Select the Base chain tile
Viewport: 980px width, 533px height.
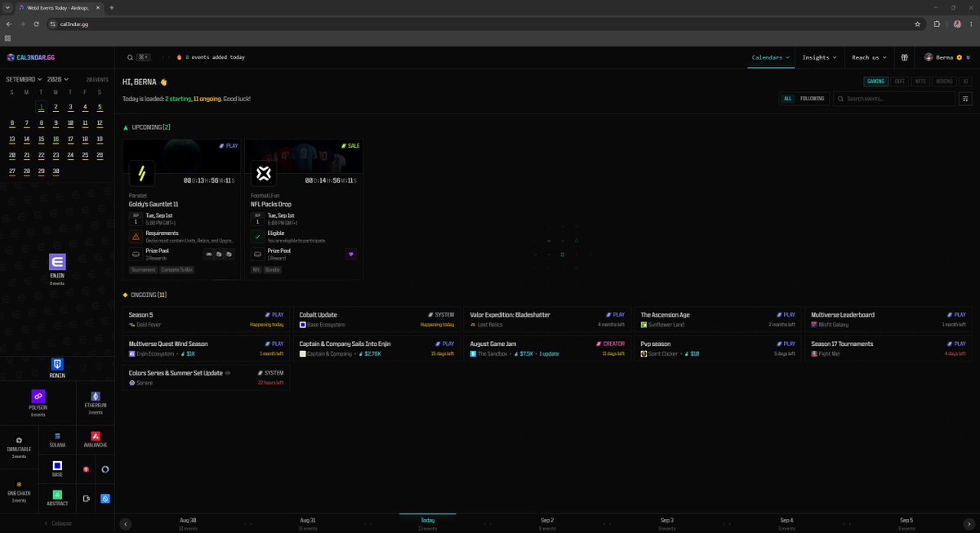[57, 469]
